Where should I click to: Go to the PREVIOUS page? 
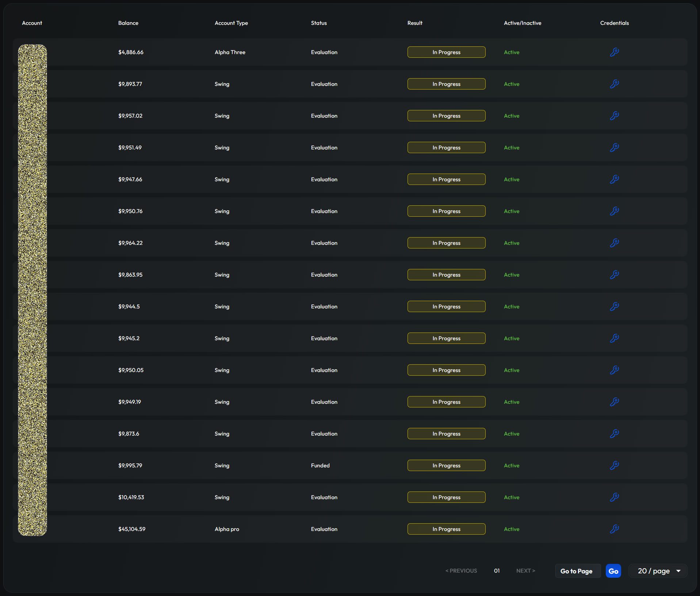coord(461,571)
